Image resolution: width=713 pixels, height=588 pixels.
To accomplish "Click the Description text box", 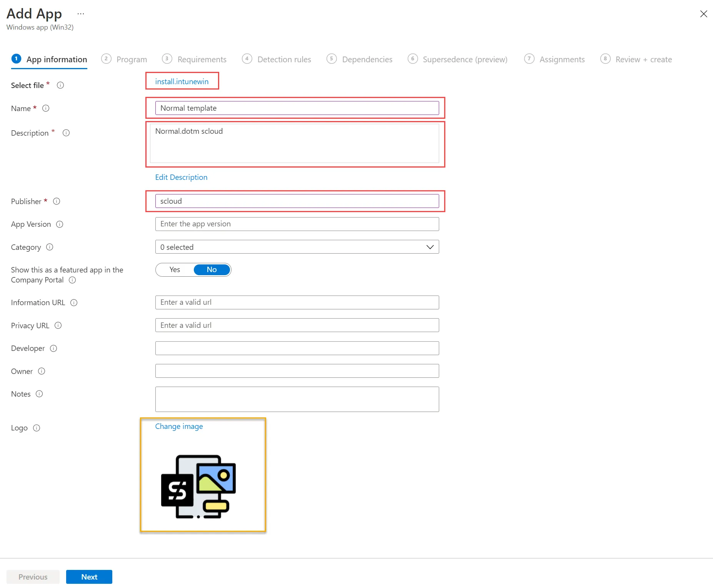I will [294, 143].
